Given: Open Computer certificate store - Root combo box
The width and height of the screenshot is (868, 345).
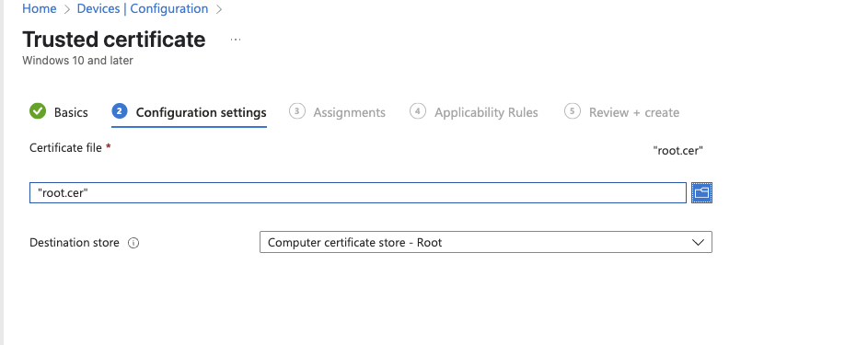Looking at the screenshot, I should (x=486, y=242).
